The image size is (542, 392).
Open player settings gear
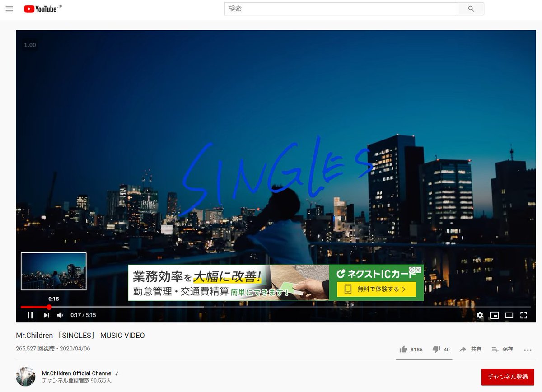(x=480, y=315)
